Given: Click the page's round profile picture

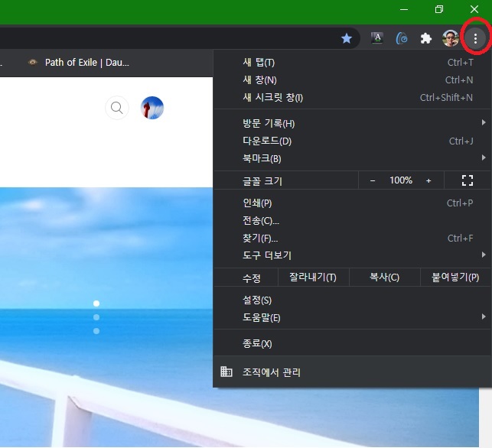Looking at the screenshot, I should point(152,108).
